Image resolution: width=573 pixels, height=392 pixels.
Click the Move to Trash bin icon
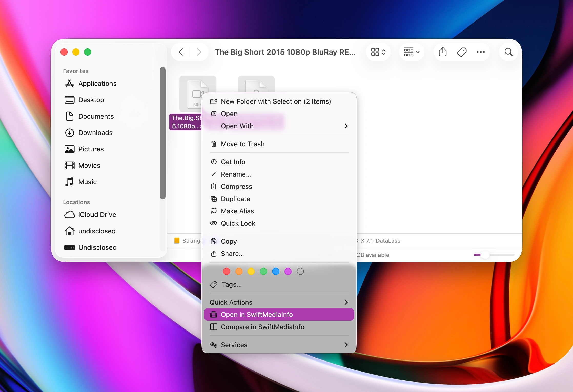point(214,144)
